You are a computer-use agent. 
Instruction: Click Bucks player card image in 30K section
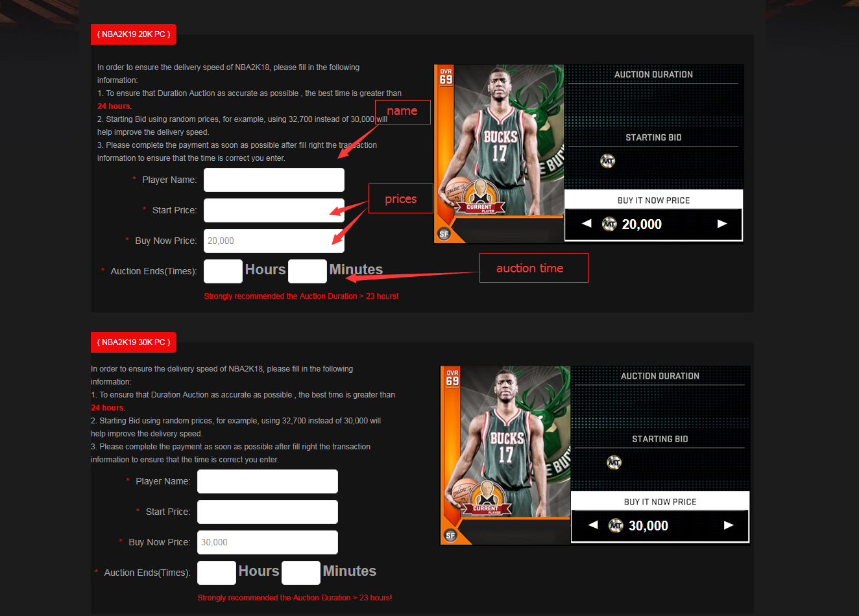(505, 455)
